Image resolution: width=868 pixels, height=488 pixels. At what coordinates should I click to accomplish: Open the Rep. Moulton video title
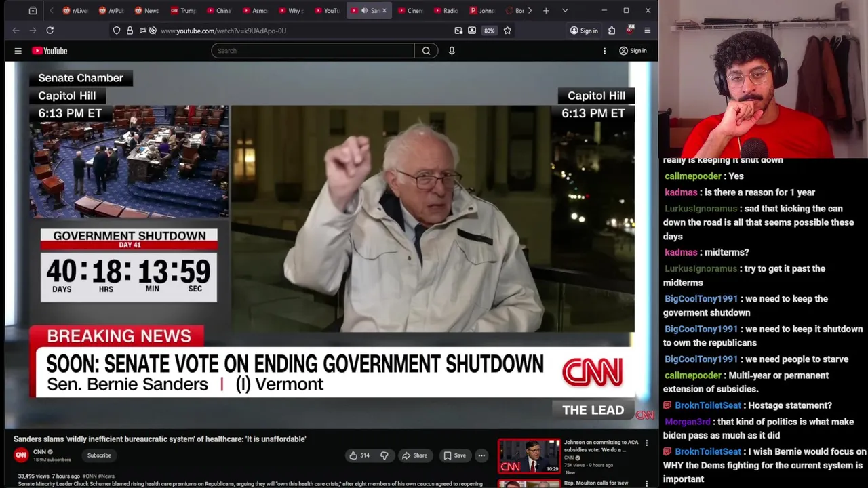tap(597, 483)
